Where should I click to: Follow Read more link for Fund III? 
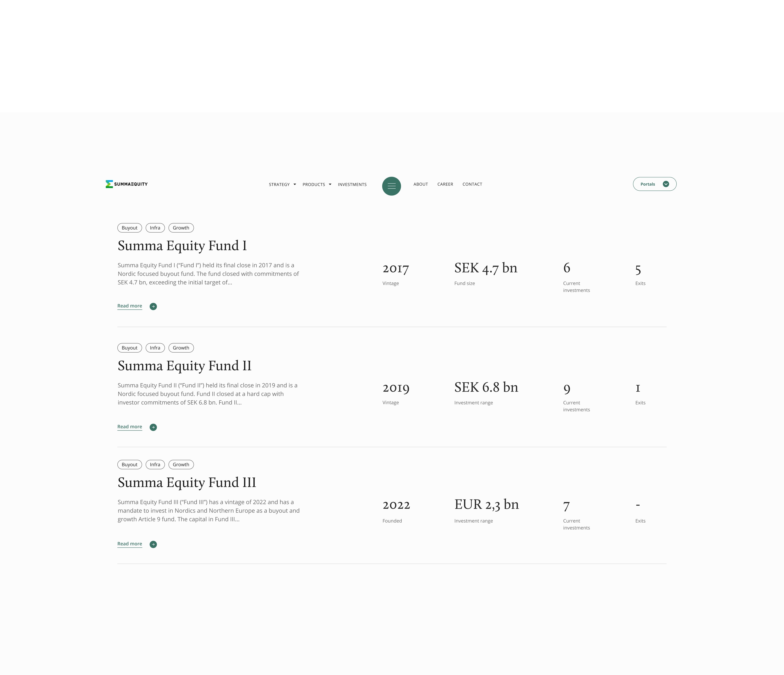pos(130,544)
